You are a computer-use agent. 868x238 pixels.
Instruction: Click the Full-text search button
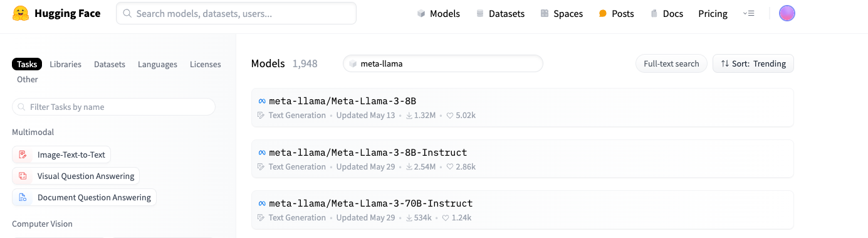671,63
